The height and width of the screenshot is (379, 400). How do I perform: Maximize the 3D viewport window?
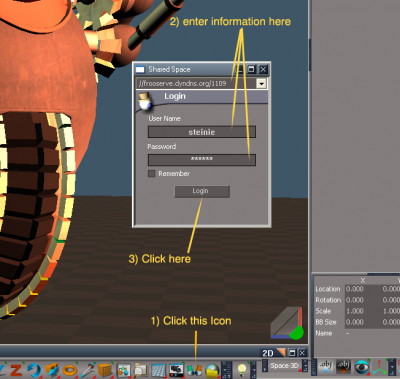click(292, 352)
